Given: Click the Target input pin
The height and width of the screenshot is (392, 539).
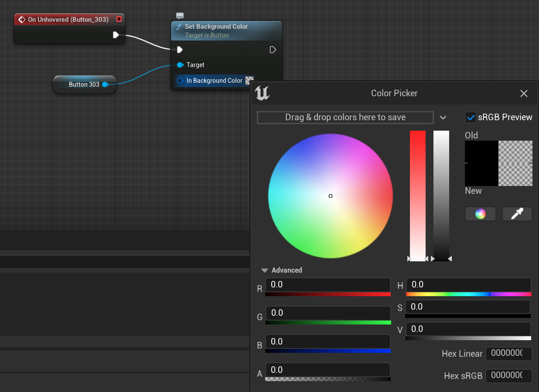Looking at the screenshot, I should [x=180, y=65].
